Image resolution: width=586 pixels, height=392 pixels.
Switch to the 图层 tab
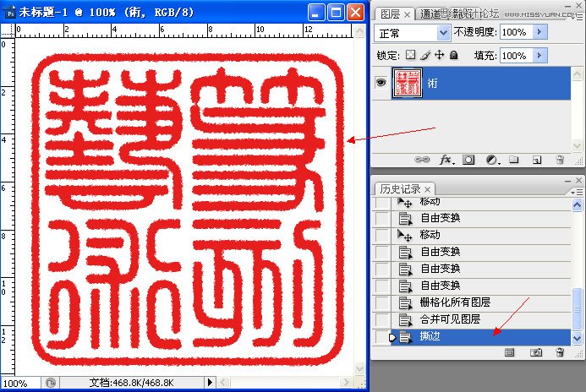point(390,14)
